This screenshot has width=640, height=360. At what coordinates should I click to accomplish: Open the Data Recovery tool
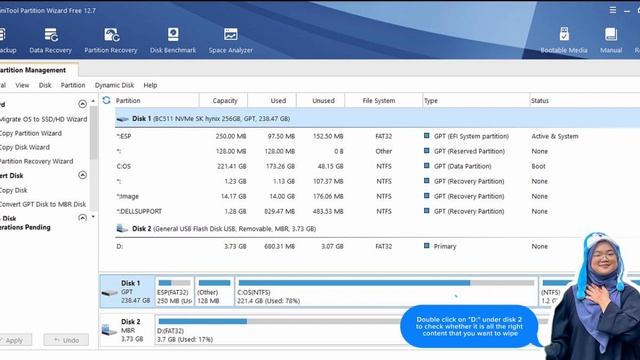[51, 40]
